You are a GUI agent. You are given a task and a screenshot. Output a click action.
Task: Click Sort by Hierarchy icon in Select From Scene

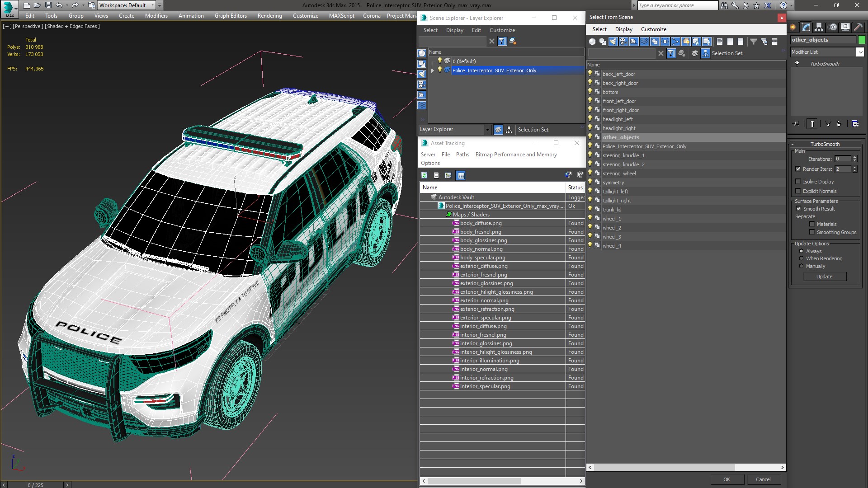point(705,53)
